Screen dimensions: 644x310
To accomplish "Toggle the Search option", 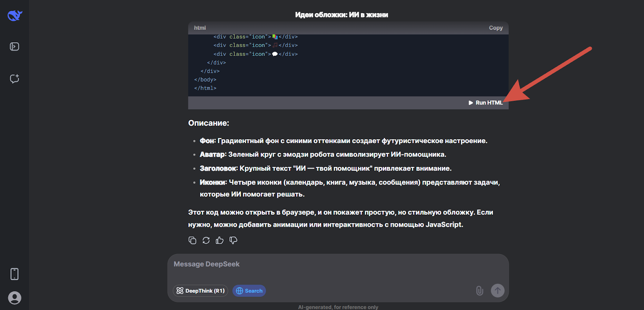I will (x=249, y=291).
